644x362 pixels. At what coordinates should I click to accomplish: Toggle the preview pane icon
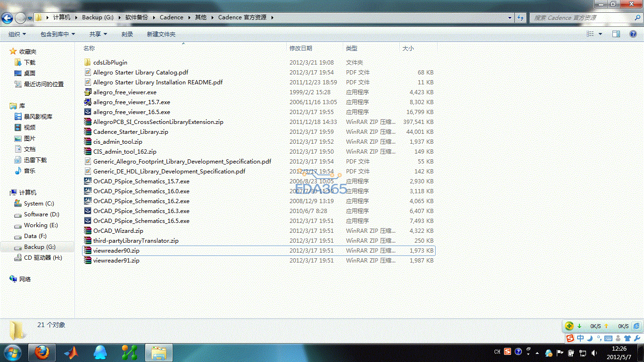(x=616, y=34)
